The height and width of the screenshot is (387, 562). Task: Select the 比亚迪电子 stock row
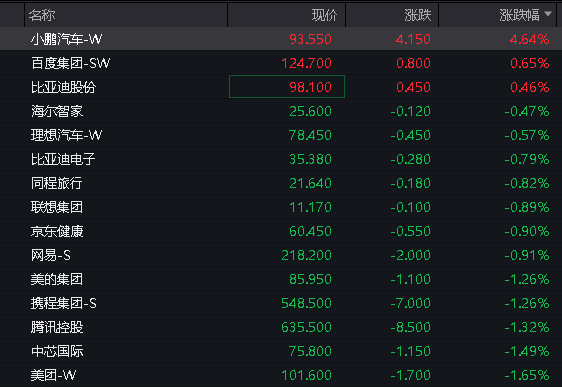(281, 159)
